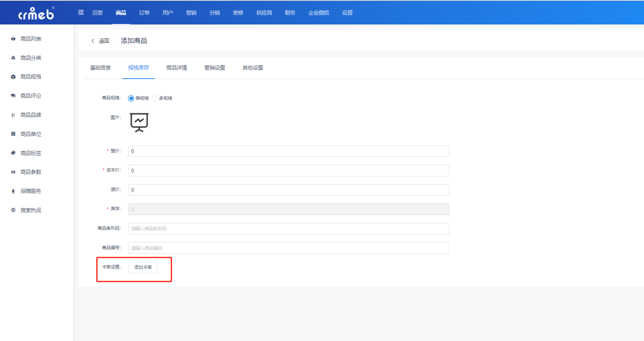Click the 商品评论 chat icon

pyautogui.click(x=13, y=96)
